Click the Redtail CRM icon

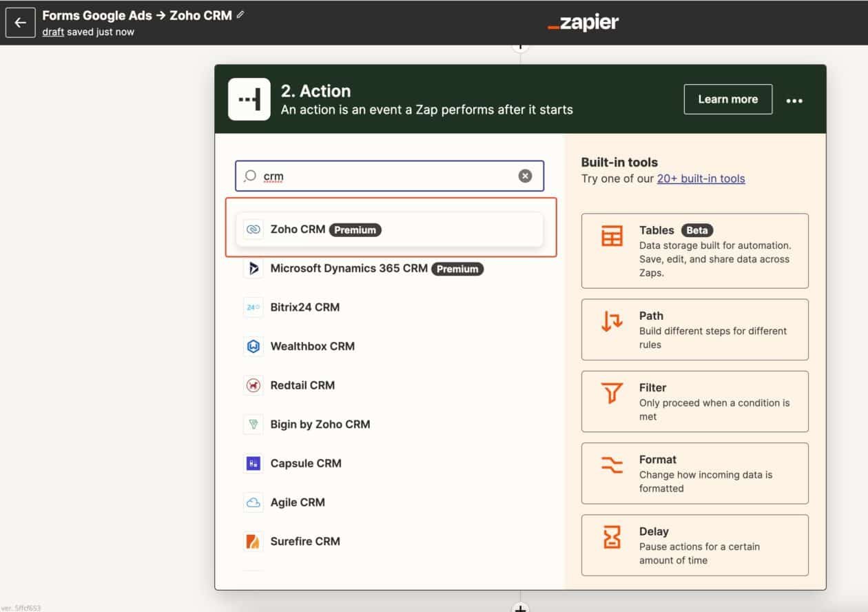254,385
